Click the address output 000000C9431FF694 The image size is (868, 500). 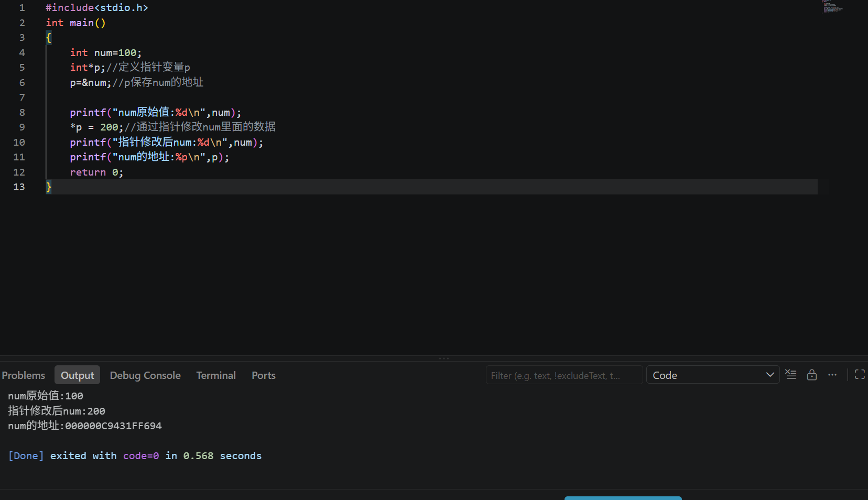[113, 426]
